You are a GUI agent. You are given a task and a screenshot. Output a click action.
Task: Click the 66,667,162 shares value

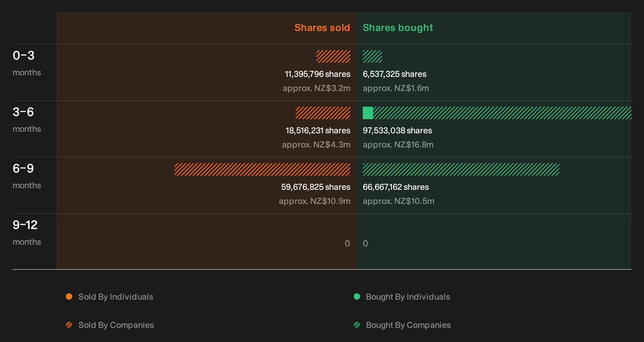coord(396,187)
